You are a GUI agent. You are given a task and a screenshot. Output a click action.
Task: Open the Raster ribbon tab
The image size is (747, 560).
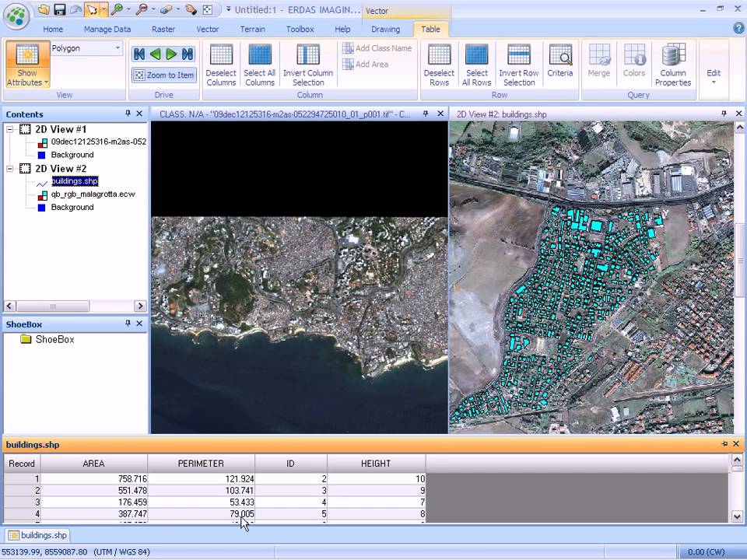[x=163, y=29]
